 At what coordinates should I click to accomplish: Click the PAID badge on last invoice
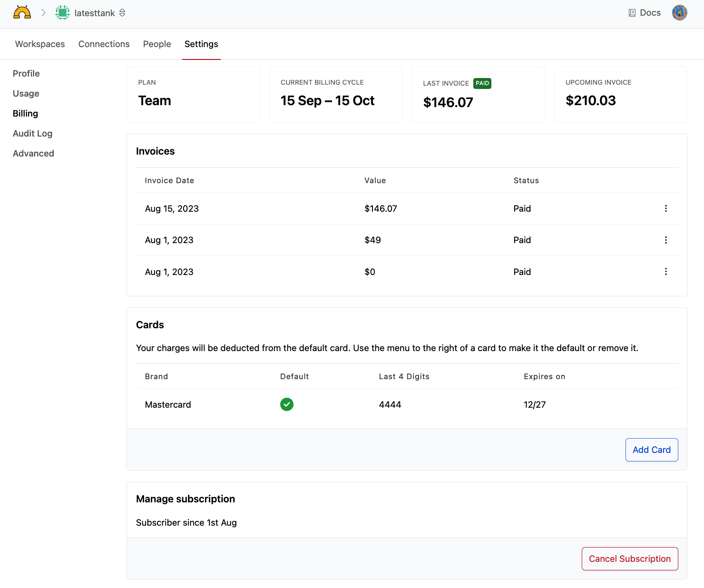pyautogui.click(x=482, y=83)
